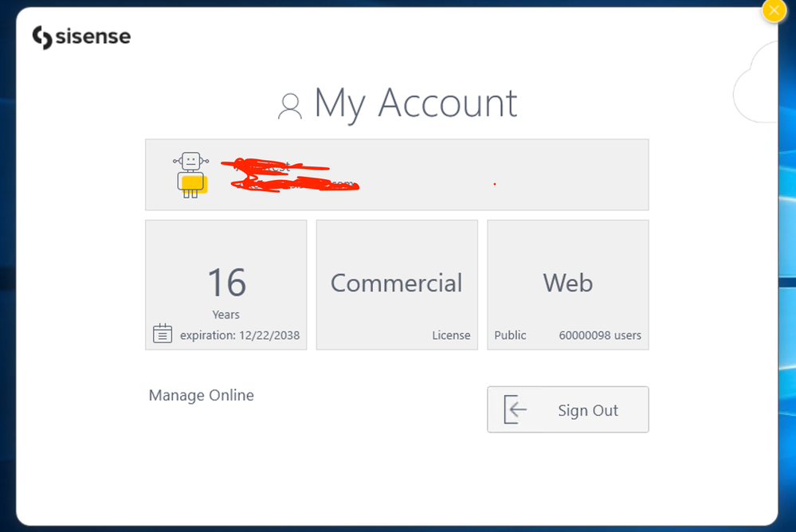This screenshot has width=796, height=532.
Task: Click the calendar icon next to expiration
Action: click(x=163, y=334)
